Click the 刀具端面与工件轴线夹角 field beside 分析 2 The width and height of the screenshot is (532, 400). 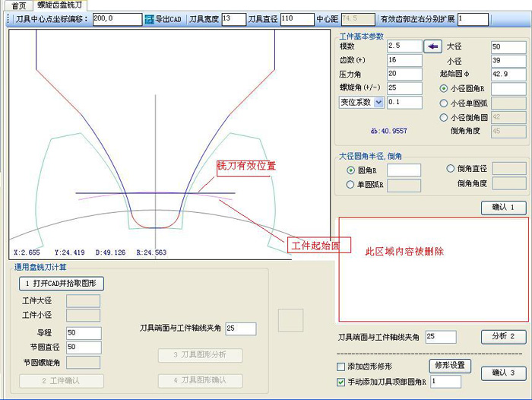[x=441, y=337]
